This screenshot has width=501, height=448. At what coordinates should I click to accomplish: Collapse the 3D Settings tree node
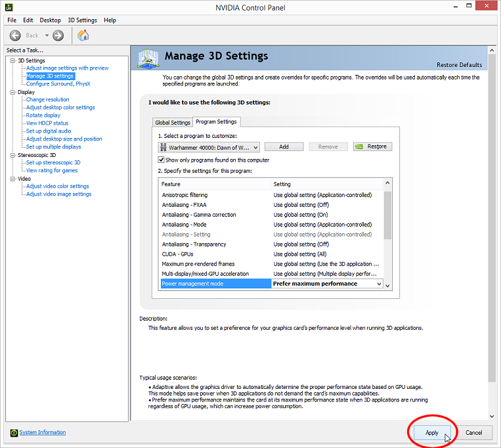[x=12, y=60]
